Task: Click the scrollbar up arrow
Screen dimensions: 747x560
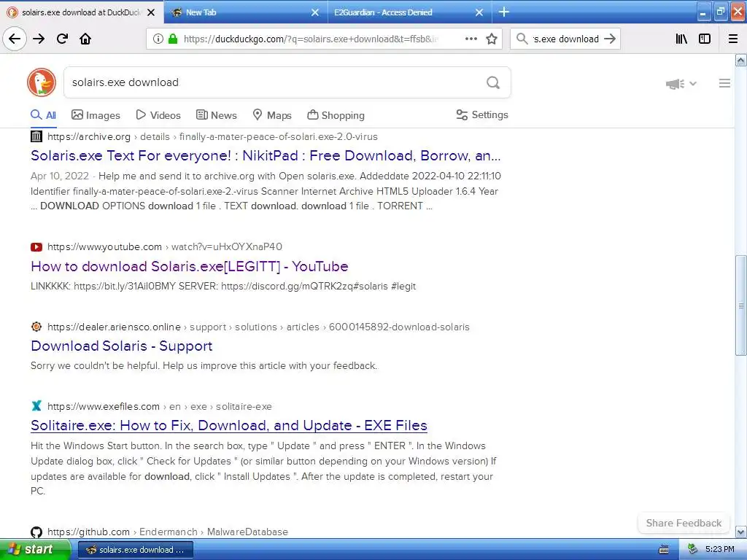Action: [x=740, y=60]
